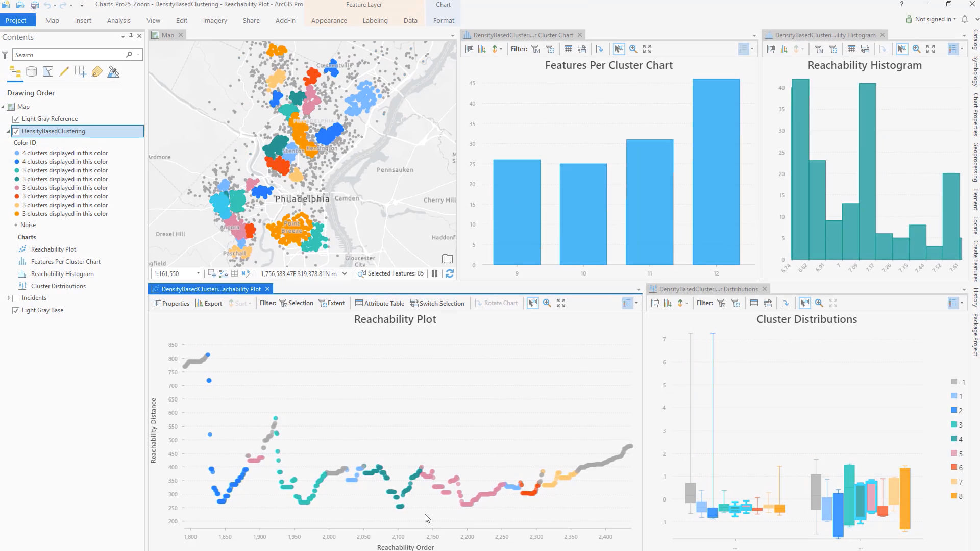The image size is (980, 551).
Task: Click the map refresh icon
Action: point(449,273)
